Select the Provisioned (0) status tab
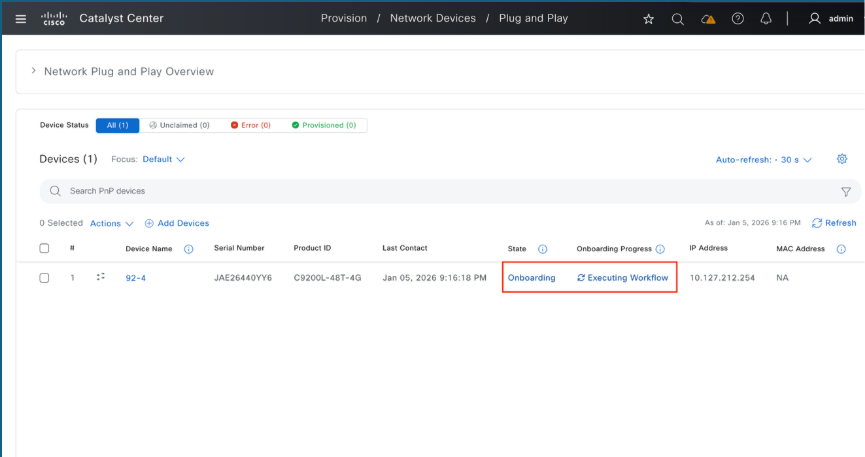 324,125
